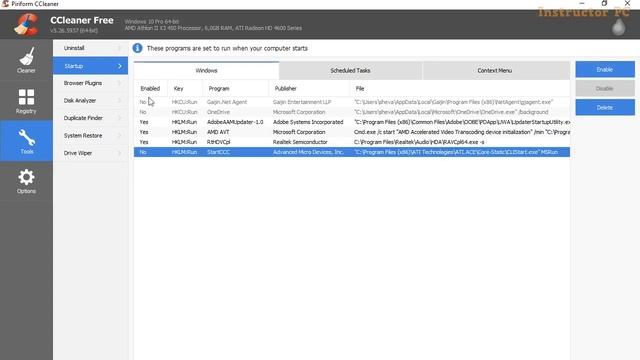Open Disk Analyzer tool
The height and width of the screenshot is (360, 640).
click(90, 100)
